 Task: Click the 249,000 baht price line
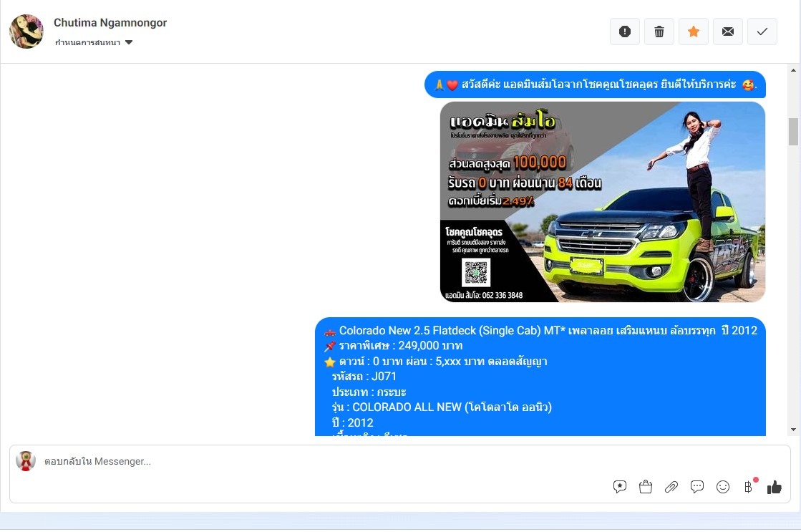pos(394,346)
